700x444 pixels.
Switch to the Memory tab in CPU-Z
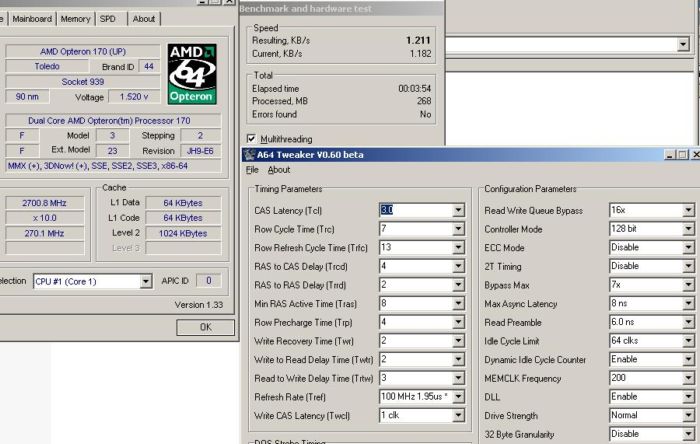point(75,19)
